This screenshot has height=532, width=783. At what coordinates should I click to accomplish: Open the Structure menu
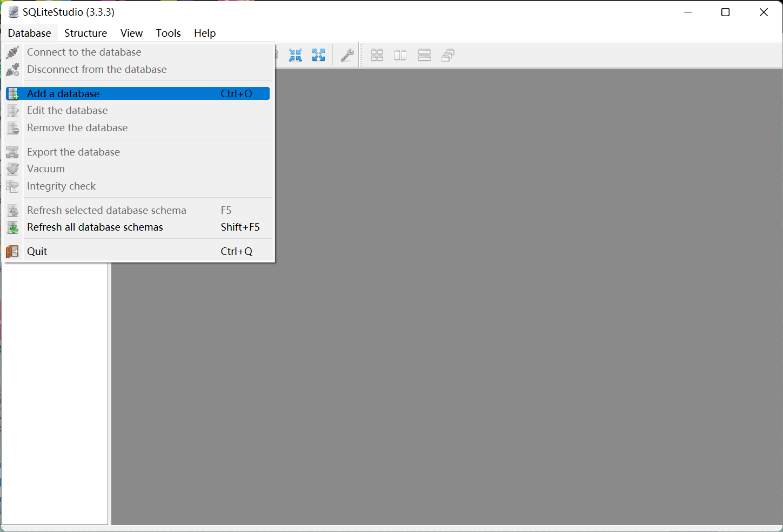(85, 33)
